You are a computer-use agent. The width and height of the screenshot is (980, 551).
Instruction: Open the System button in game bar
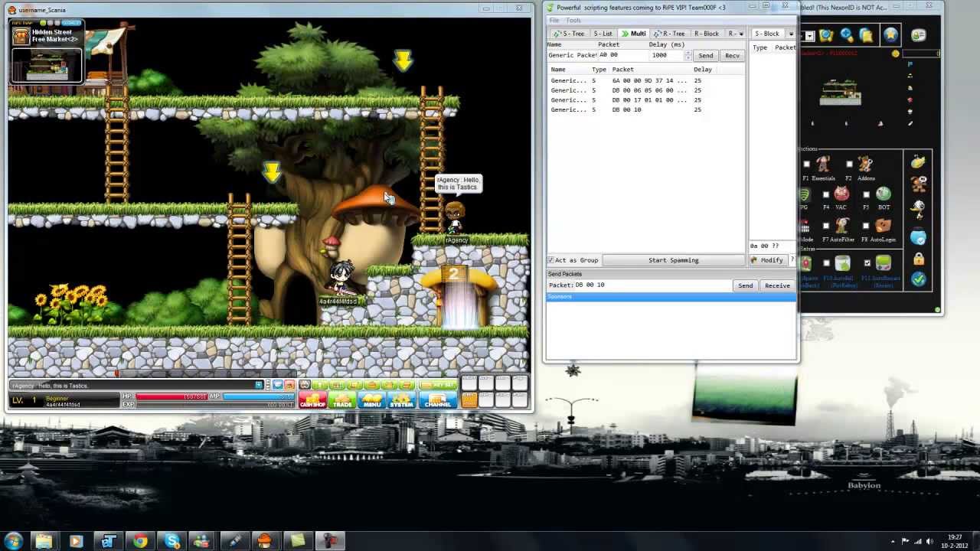click(x=402, y=399)
